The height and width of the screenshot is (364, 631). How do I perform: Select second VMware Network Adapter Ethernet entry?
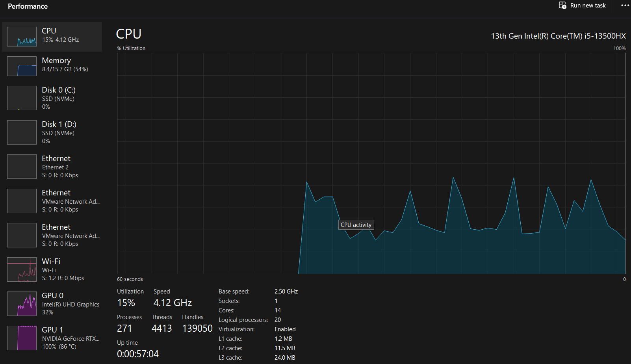pos(52,235)
